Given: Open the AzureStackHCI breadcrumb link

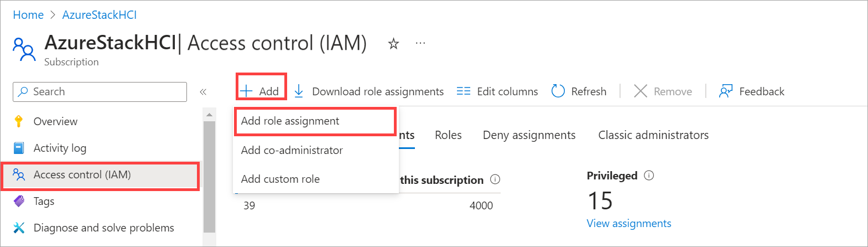Looking at the screenshot, I should click(x=100, y=15).
